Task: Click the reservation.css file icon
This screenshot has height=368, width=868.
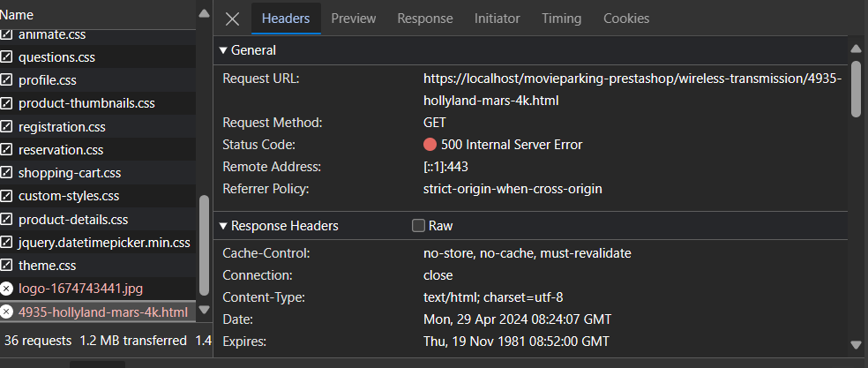Action: pos(7,150)
